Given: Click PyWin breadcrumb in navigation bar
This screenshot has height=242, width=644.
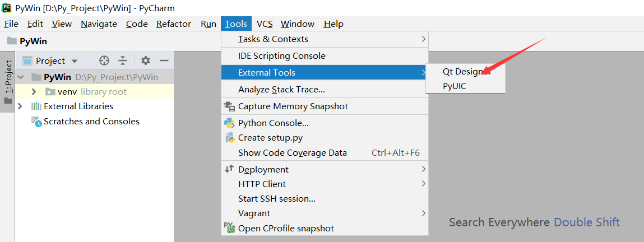Looking at the screenshot, I should tap(33, 41).
